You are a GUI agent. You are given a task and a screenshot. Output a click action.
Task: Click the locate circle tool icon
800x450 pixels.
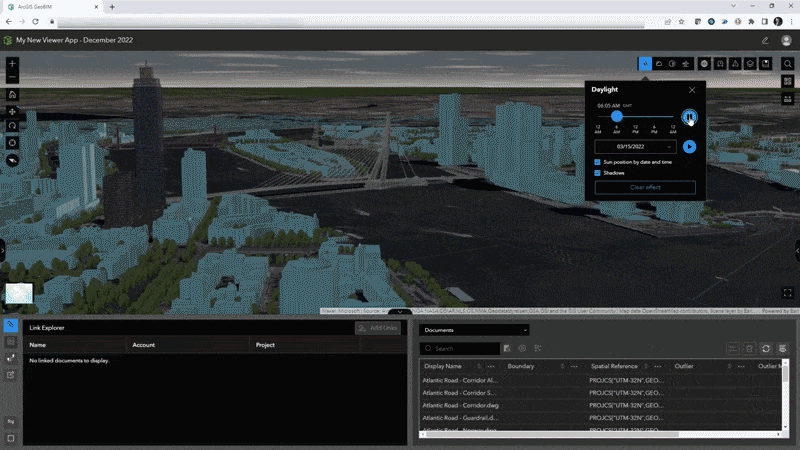[12, 143]
